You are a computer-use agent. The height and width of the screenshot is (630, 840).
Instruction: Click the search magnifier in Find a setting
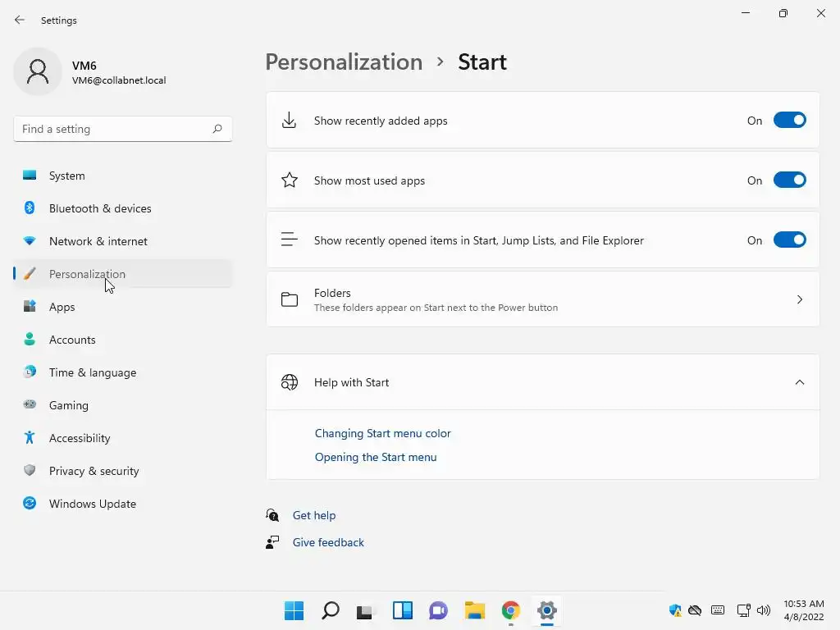[x=217, y=129]
